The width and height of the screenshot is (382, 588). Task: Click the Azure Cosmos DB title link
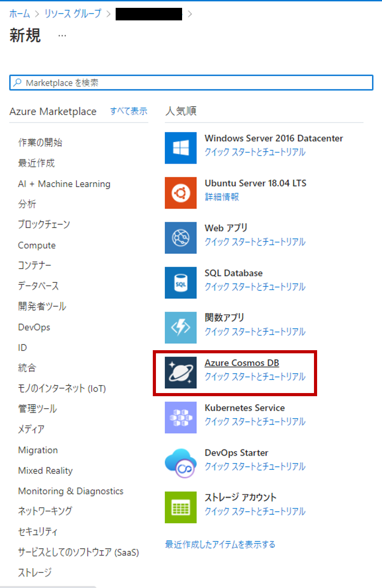click(242, 363)
